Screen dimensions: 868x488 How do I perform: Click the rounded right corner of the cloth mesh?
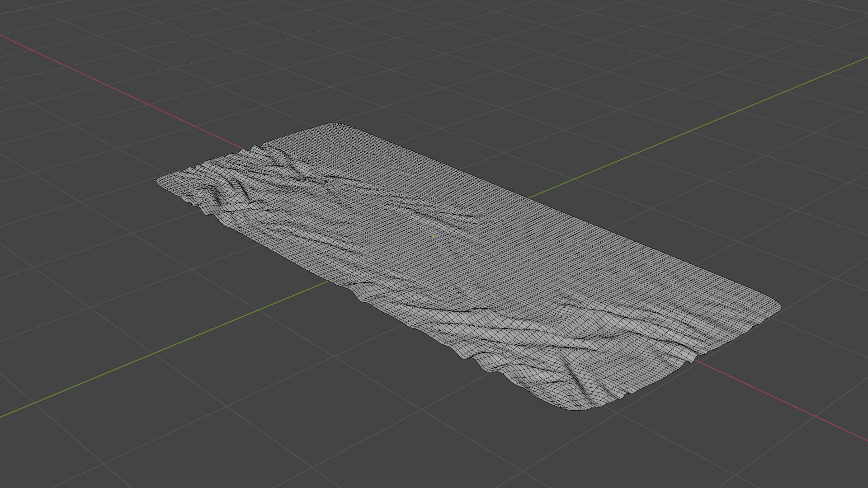(776, 307)
